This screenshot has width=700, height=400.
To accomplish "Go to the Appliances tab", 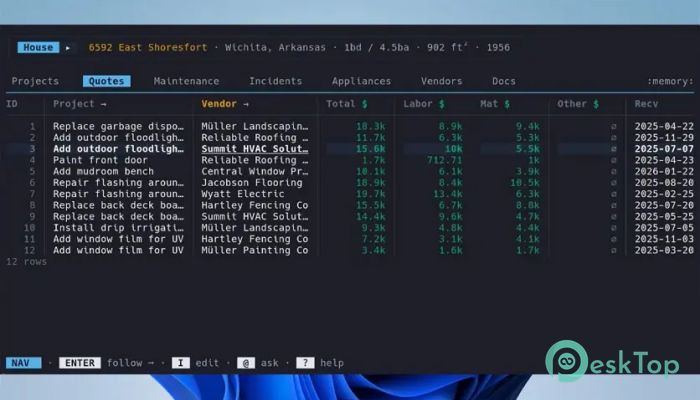I will coord(361,81).
